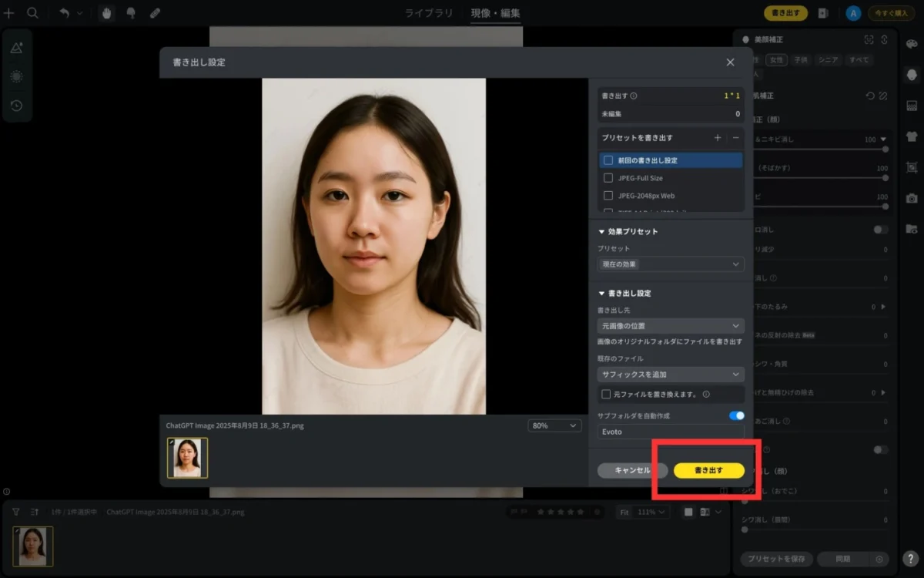Image resolution: width=924 pixels, height=578 pixels.
Task: Open the camera panel icon
Action: [x=912, y=198]
